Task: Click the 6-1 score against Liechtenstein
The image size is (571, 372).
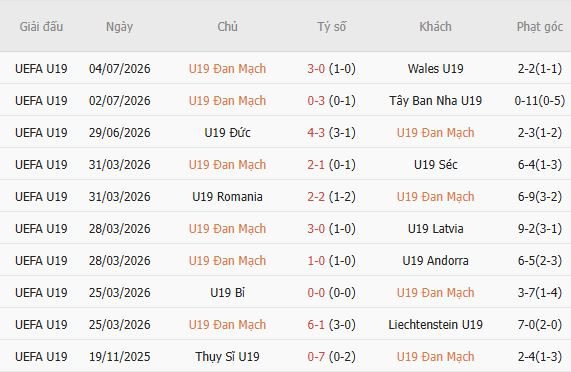Action: [x=316, y=325]
